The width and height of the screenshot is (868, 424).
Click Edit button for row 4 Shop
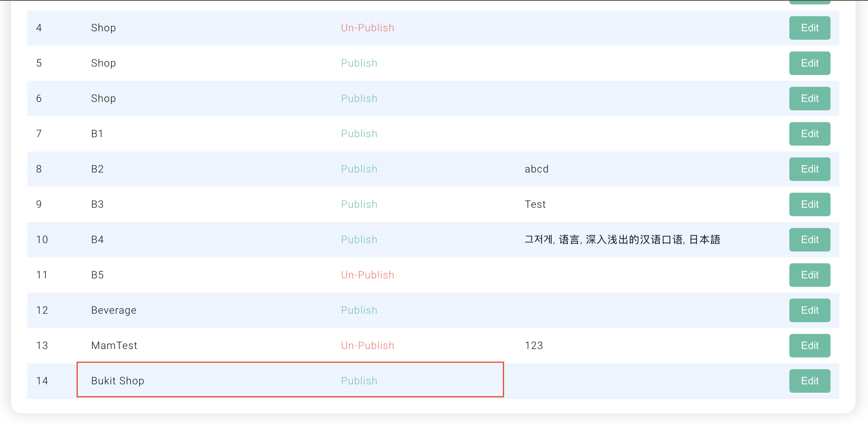809,28
